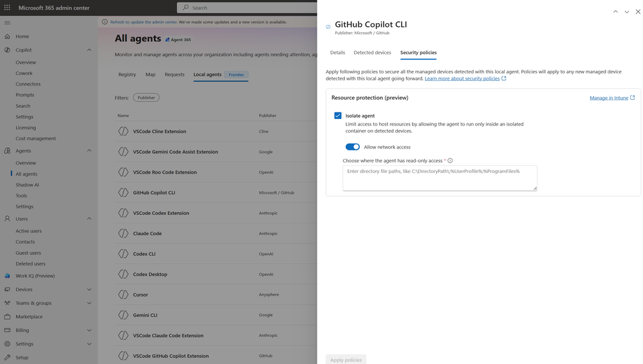This screenshot has height=364, width=643.
Task: Click the Devices icon in sidebar
Action: 7,289
